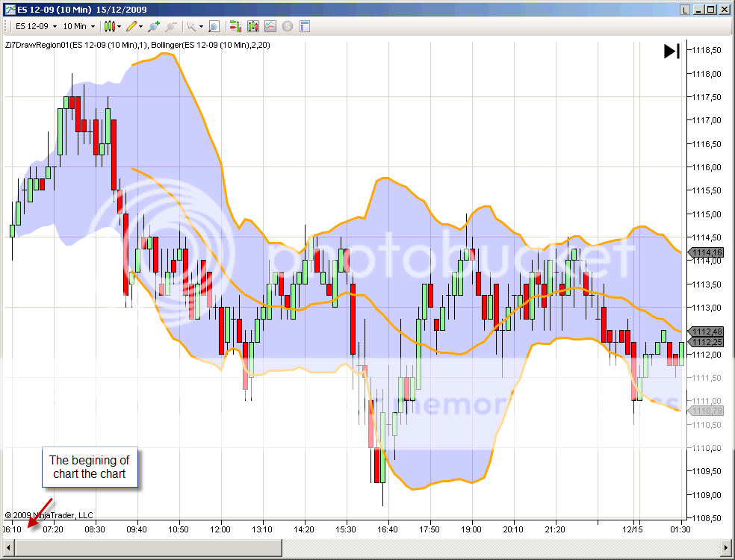735x560 pixels.
Task: Click the data box magnifier icon
Action: (214, 26)
